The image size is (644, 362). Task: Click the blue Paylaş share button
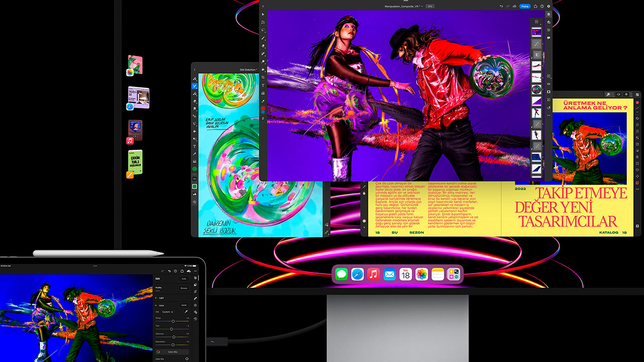525,6
